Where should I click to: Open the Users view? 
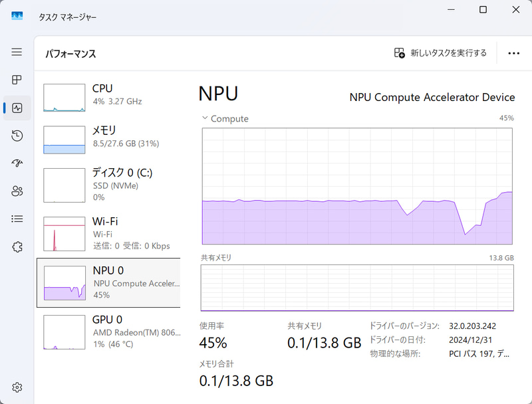coord(17,191)
